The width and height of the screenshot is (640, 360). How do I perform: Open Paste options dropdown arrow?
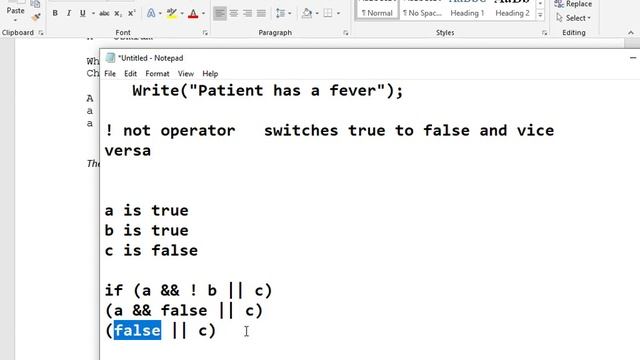[x=15, y=20]
